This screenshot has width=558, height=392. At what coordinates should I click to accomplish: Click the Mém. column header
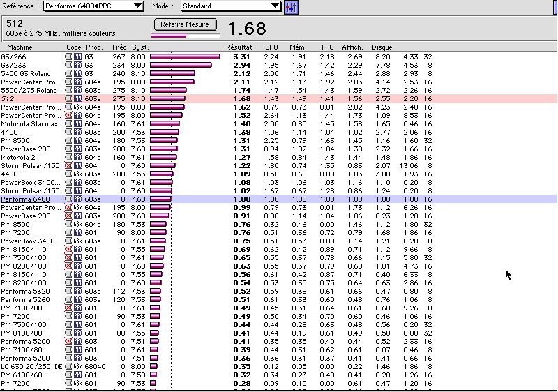[x=298, y=47]
